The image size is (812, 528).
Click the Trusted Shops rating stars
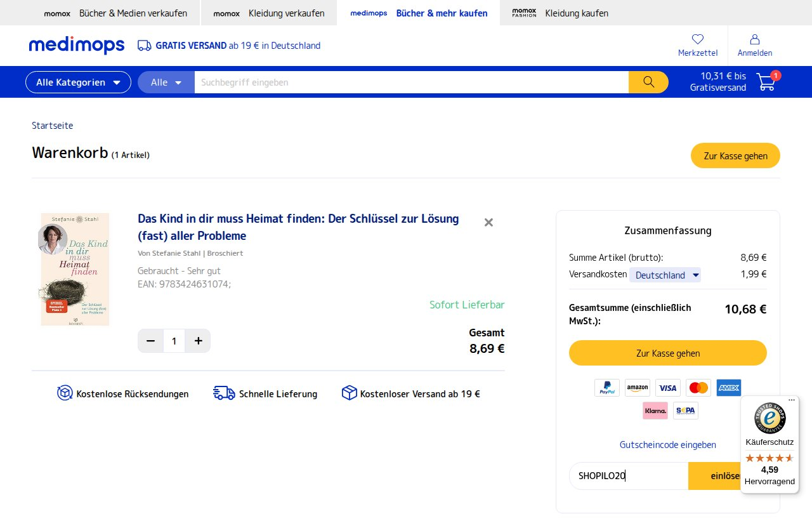(x=769, y=458)
